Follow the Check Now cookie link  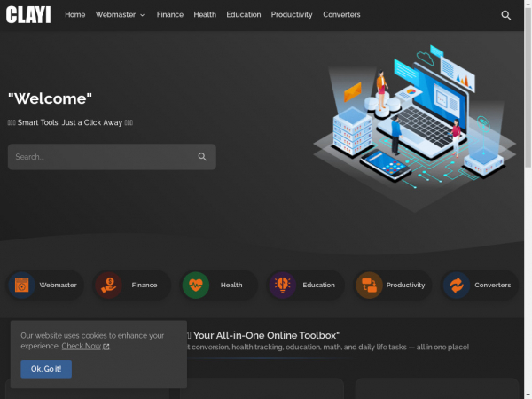(84, 346)
